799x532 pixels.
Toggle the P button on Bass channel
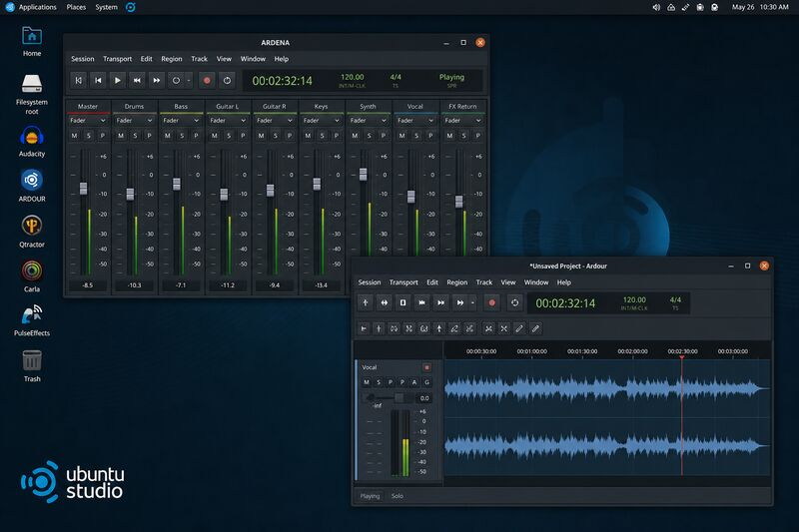pyautogui.click(x=196, y=136)
